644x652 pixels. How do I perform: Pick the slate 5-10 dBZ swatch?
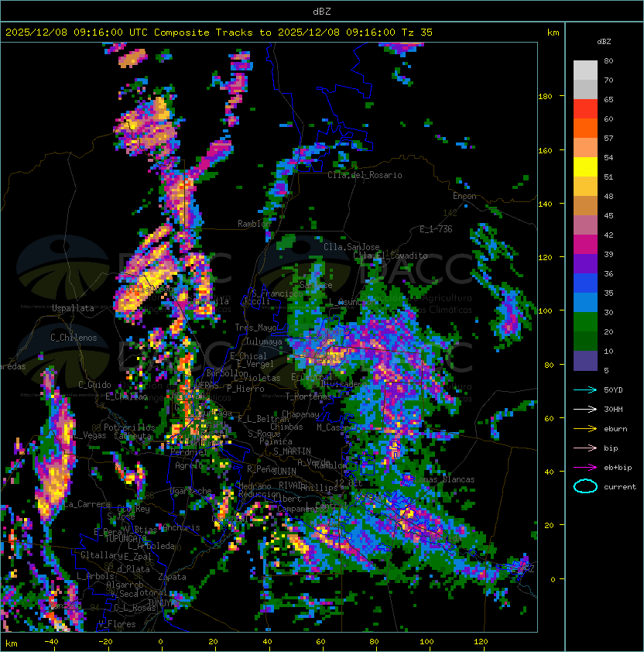tap(585, 361)
